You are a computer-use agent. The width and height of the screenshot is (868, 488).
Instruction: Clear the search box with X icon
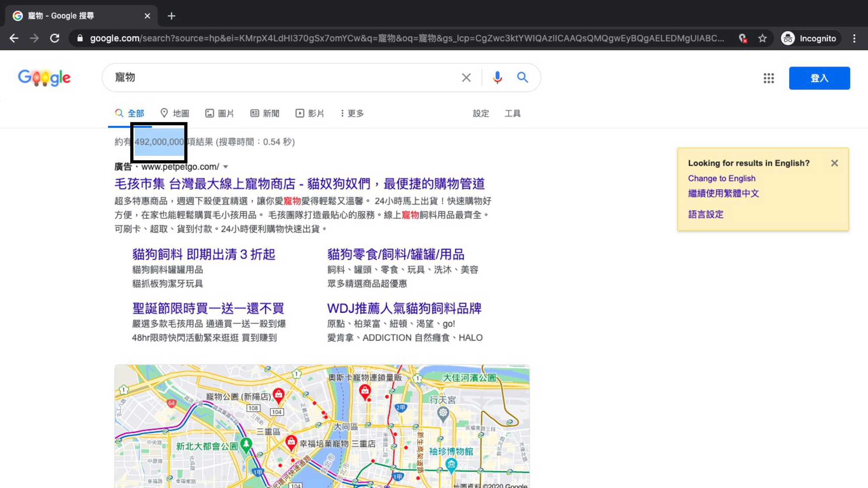point(466,78)
